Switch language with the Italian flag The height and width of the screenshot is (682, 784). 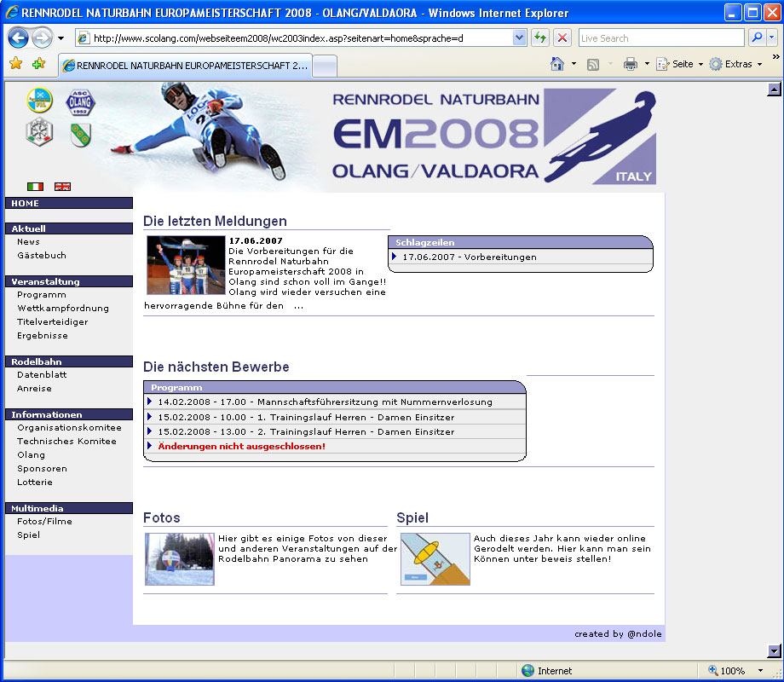(35, 187)
